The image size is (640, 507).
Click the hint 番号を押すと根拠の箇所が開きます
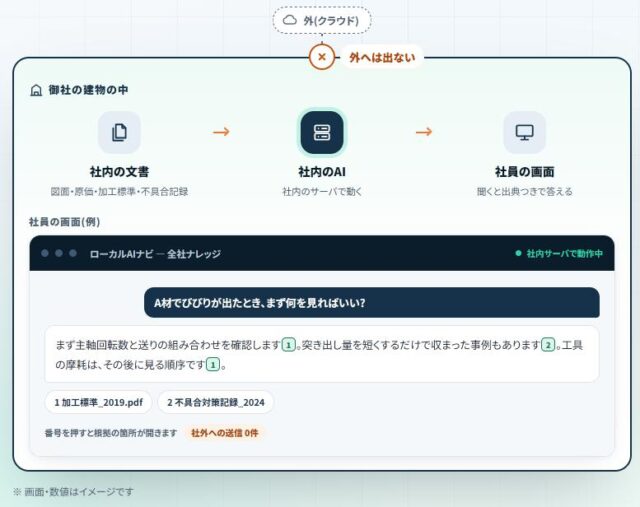click(111, 433)
